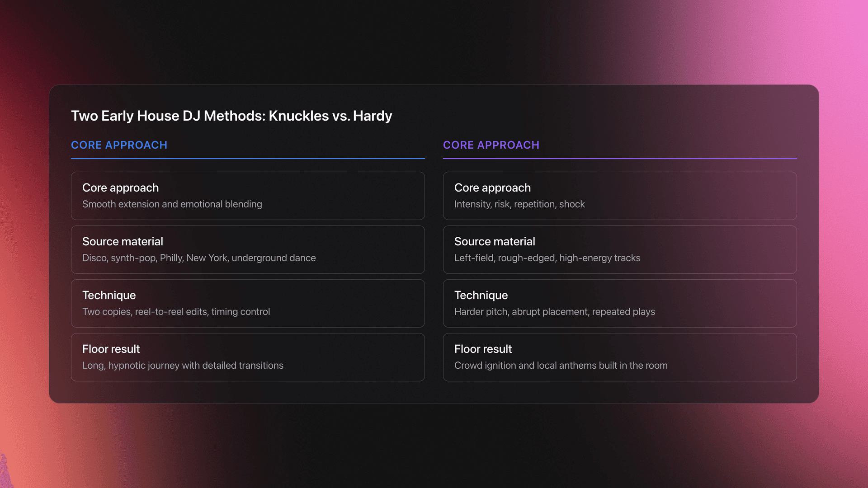868x488 pixels.
Task: Open the Hardy Technique card
Action: pos(620,303)
